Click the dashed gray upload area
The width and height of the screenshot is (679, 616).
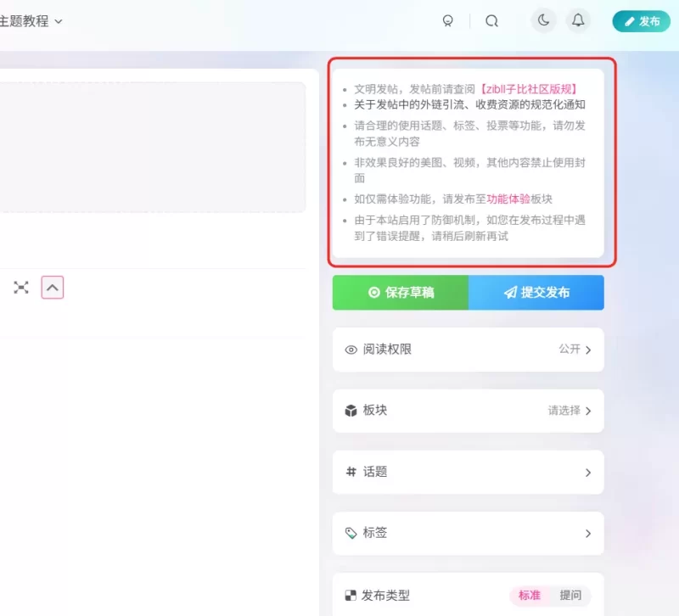[x=153, y=147]
